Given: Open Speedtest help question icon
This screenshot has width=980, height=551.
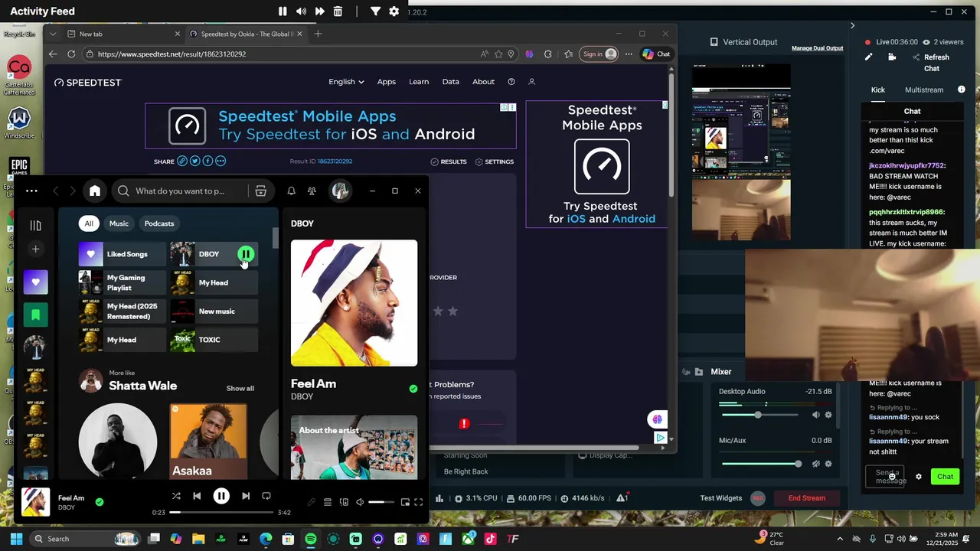Looking at the screenshot, I should pos(511,82).
